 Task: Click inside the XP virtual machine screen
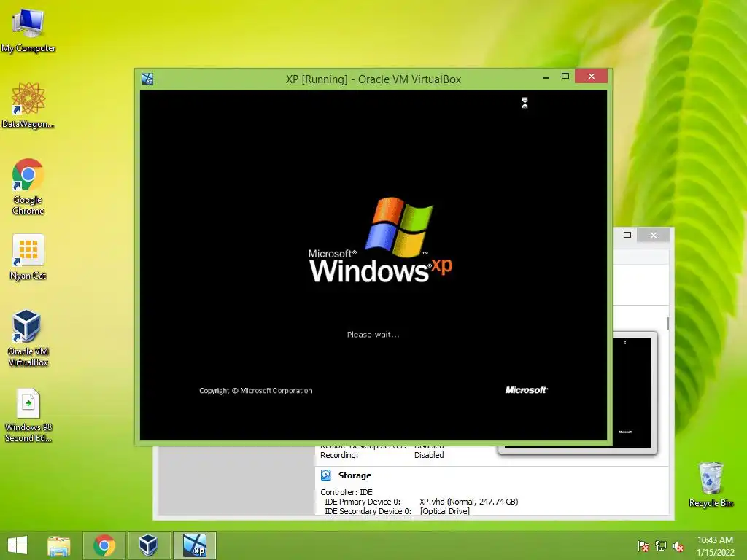pyautogui.click(x=373, y=265)
